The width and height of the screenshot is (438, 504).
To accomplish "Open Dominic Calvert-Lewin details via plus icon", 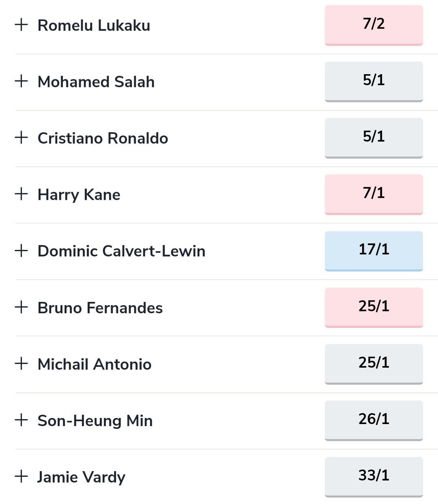I will (21, 251).
